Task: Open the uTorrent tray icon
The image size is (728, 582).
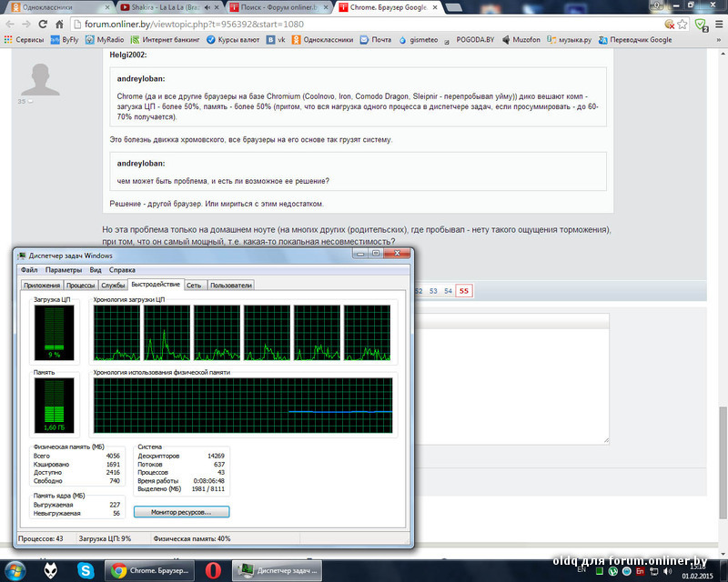Action: pos(612,571)
